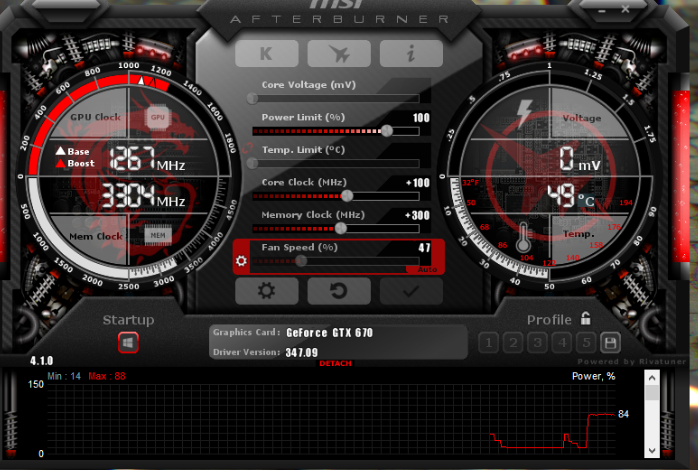
Task: Click the Memory Clock slider handle
Action: click(x=341, y=228)
